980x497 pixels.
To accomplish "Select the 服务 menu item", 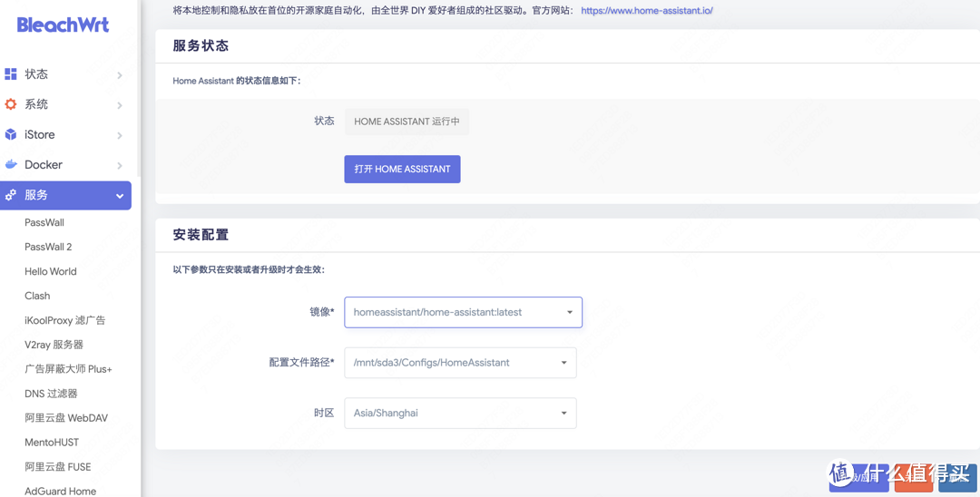I will [x=65, y=195].
